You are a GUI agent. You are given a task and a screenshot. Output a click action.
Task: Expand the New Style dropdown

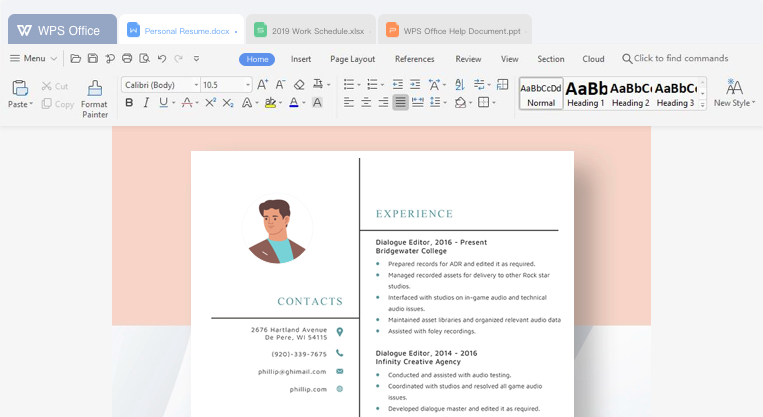(735, 103)
